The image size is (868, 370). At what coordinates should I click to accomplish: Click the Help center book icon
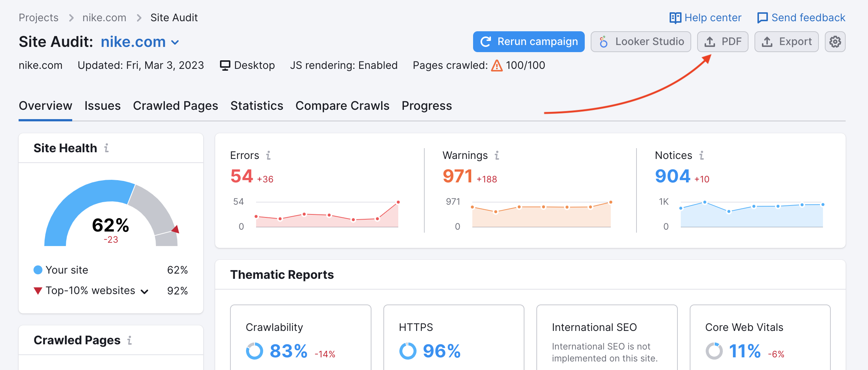675,18
